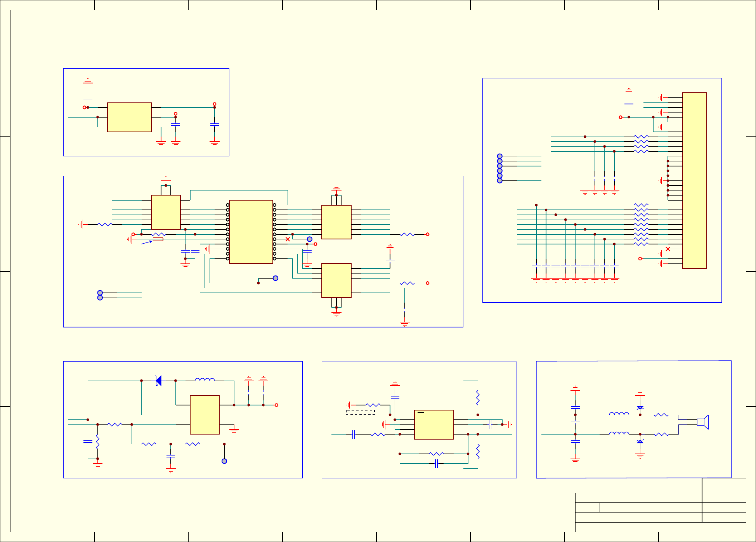The image size is (756, 542).
Task: Select the test point in the bottom-left block
Action: 224,461
